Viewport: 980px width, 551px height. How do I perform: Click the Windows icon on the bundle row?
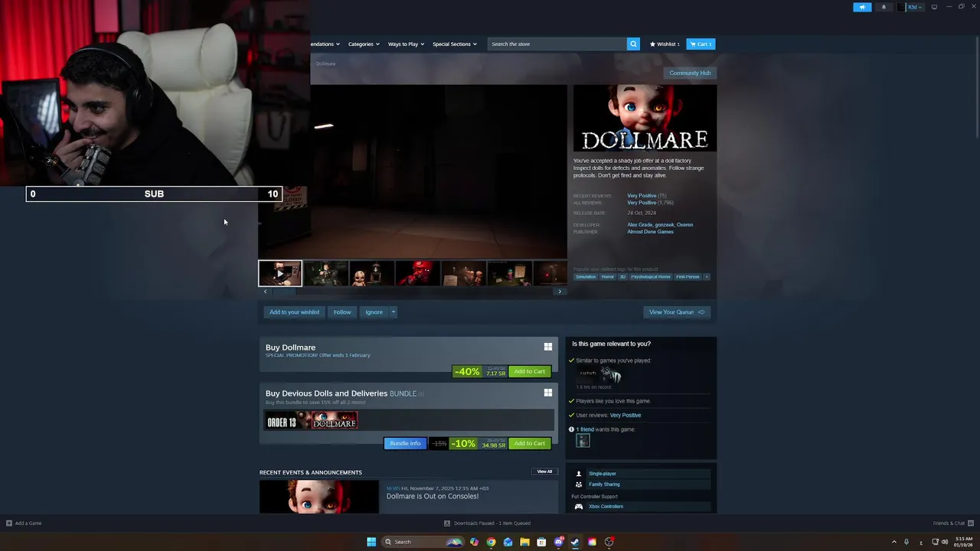click(x=548, y=393)
